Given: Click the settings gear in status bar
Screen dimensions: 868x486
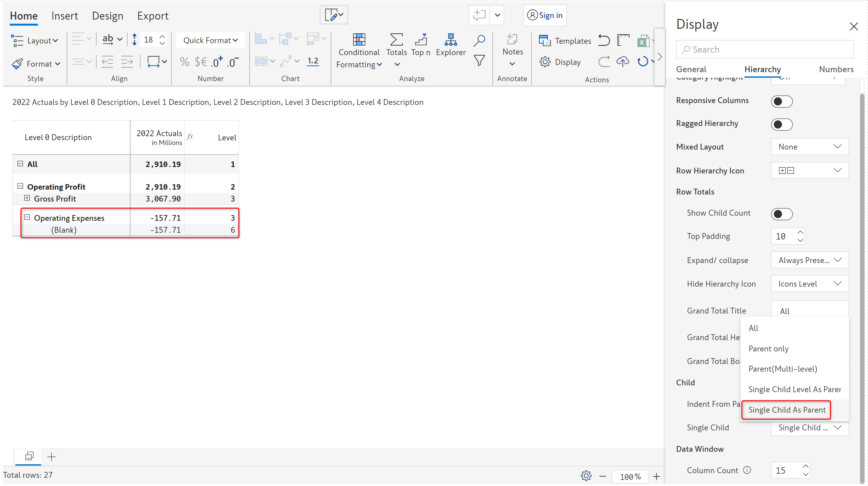Looking at the screenshot, I should click(586, 476).
